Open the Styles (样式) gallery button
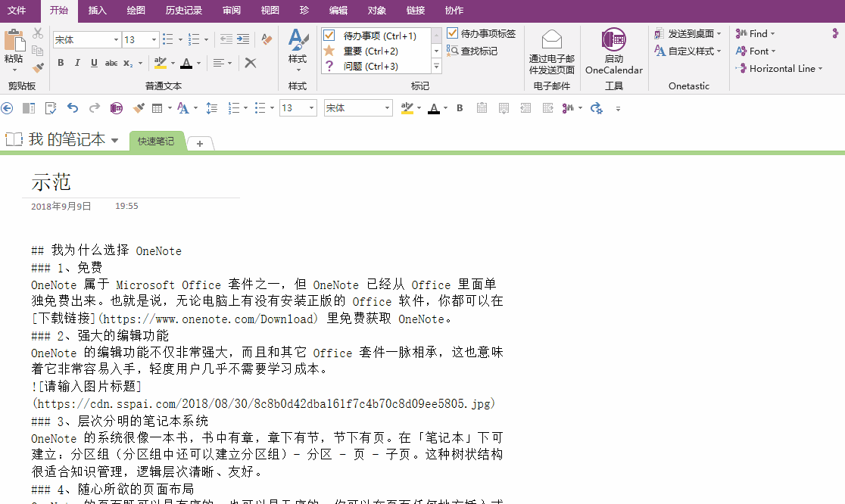Viewport: 845px width, 504px height. point(298,51)
